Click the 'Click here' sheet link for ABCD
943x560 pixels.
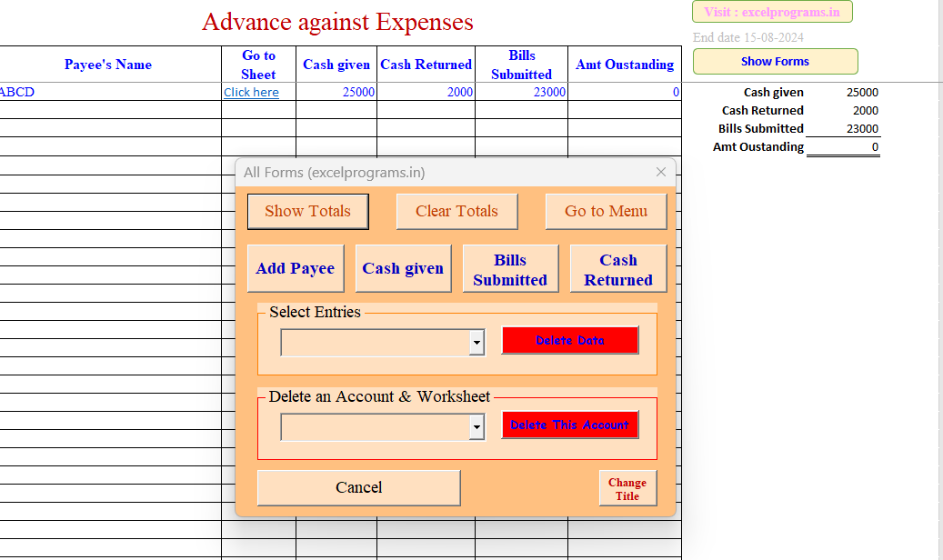tap(251, 92)
